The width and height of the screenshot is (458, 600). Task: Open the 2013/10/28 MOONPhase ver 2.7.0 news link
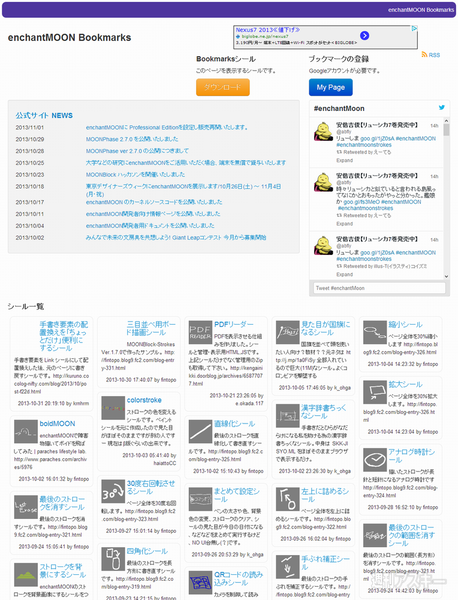137,151
